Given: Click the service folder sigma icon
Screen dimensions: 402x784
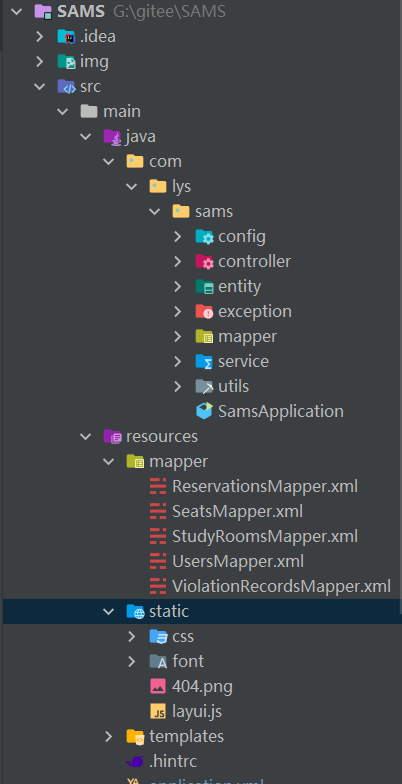Looking at the screenshot, I should pyautogui.click(x=204, y=362).
